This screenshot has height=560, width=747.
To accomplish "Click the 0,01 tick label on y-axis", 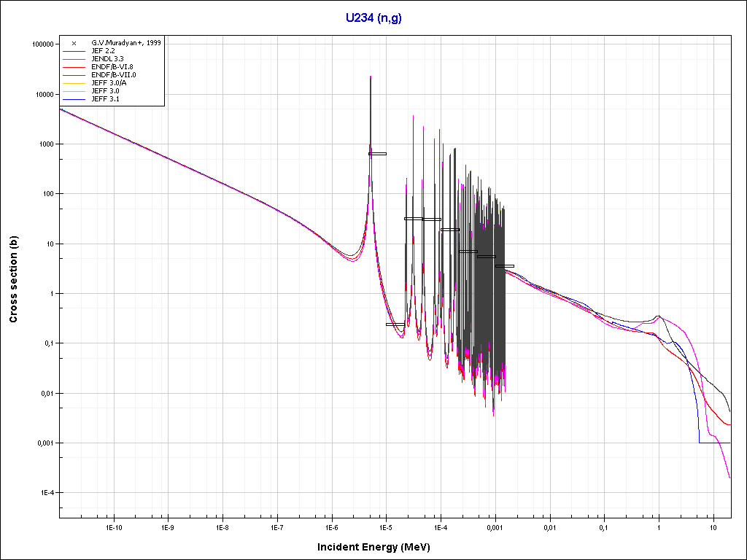I will point(46,394).
